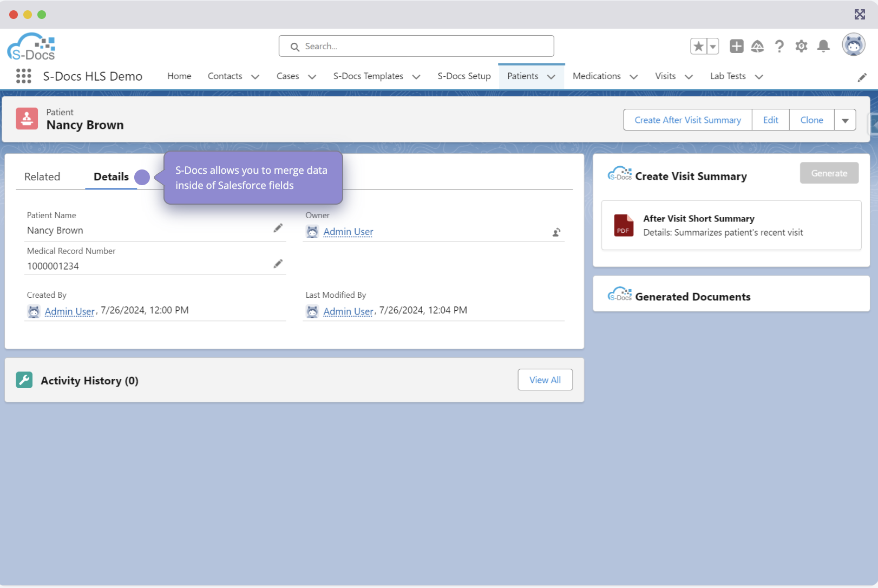This screenshot has height=588, width=878.
Task: Open the Medications tab
Action: point(597,76)
